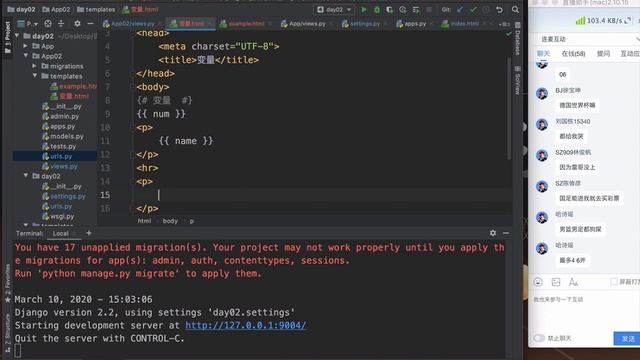Open Structure side tool window
The image size is (640, 360).
coord(7,333)
